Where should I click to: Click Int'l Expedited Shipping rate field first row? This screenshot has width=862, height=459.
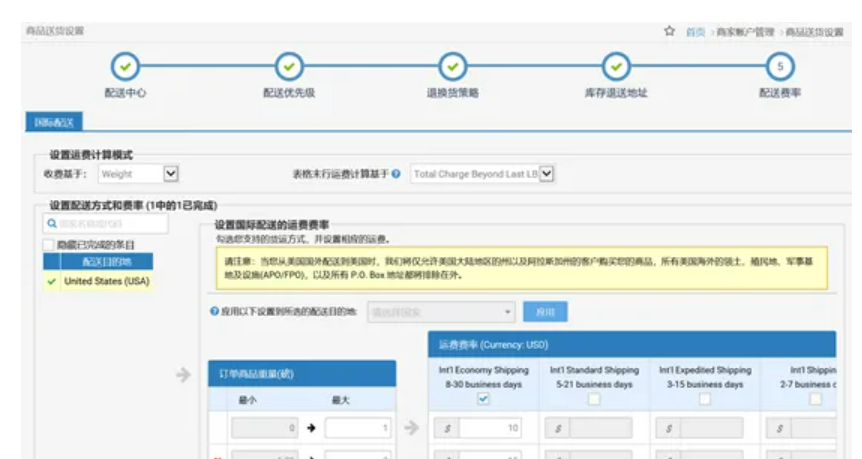pos(711,428)
